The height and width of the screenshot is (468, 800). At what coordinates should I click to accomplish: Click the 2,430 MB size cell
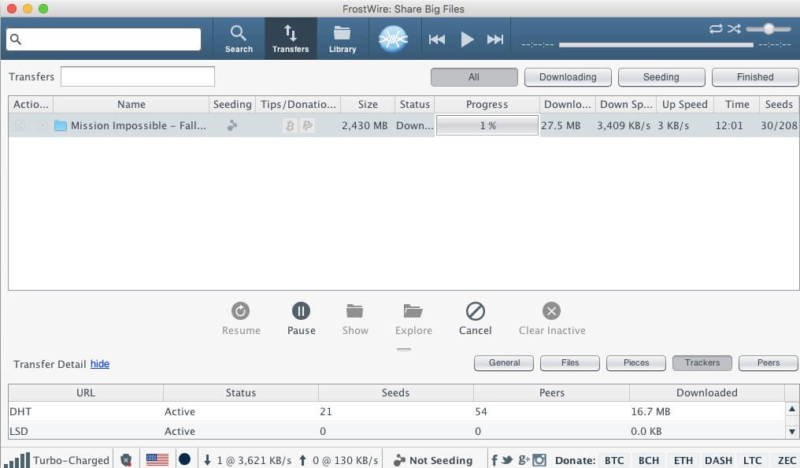[x=365, y=126]
